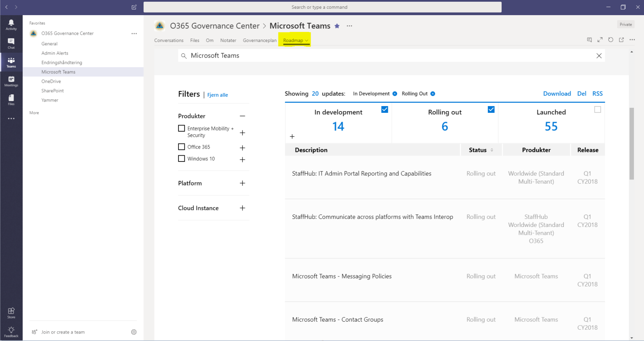
Task: Check the Office 365 product filter
Action: tap(181, 146)
